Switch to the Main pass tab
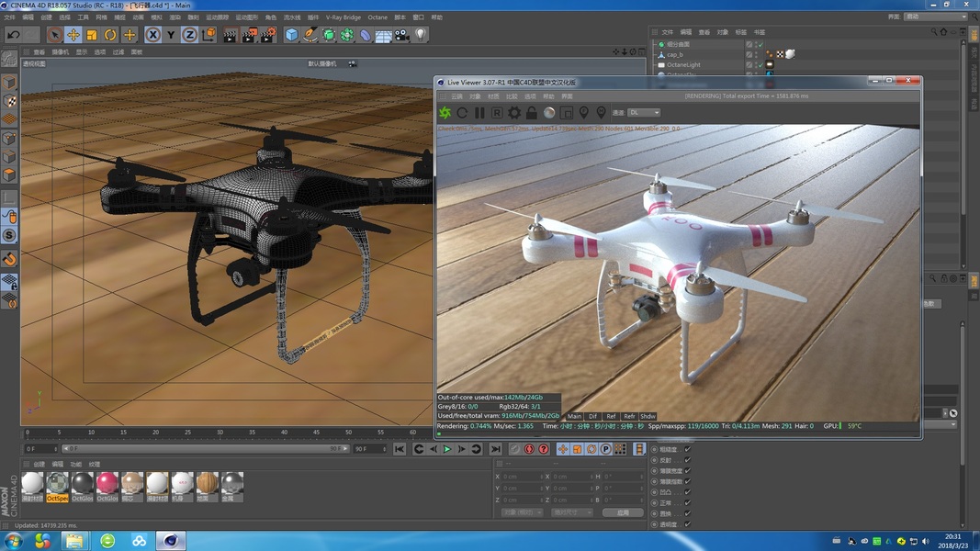The width and height of the screenshot is (980, 551). (x=574, y=416)
